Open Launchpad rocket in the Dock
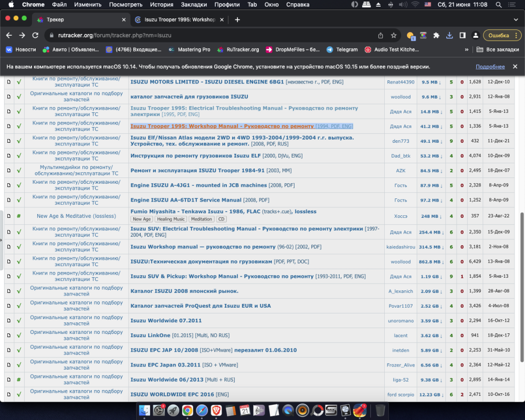Viewport: 525px width, 420px height. pos(173,410)
